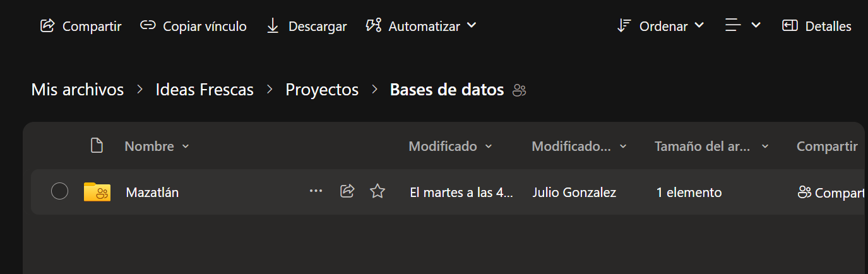Expand the Automatizar dropdown chevron
The width and height of the screenshot is (868, 274).
click(471, 26)
